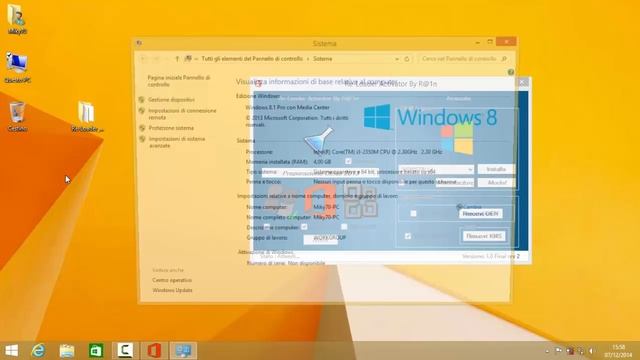Click the blue Windows 8 logo in Re-Loader
This screenshot has height=360, width=640.
pos(430,117)
